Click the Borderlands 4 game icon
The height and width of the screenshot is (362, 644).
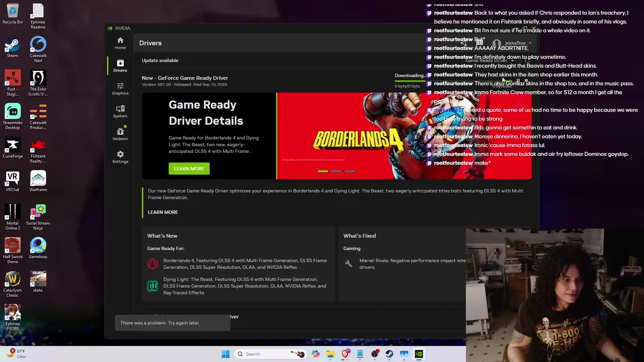coord(152,263)
